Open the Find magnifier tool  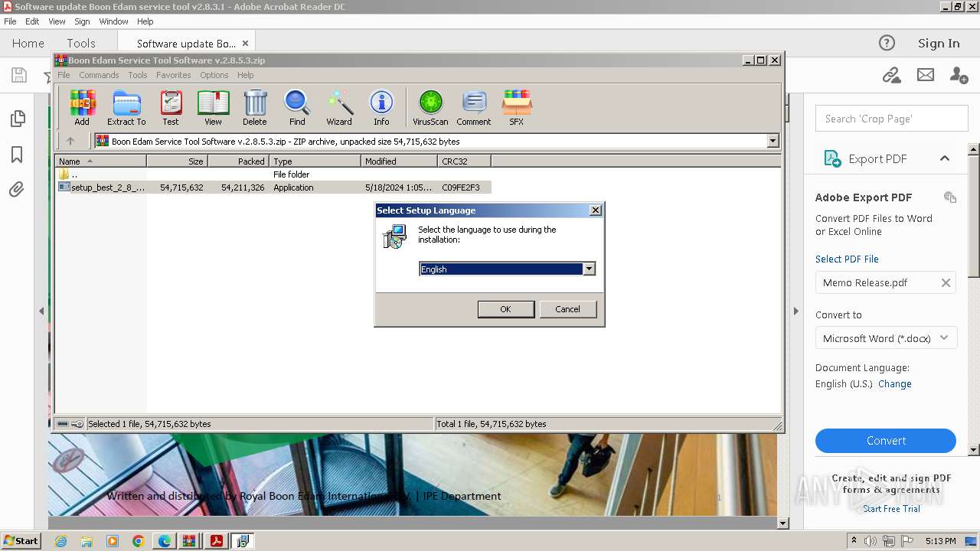tap(297, 107)
